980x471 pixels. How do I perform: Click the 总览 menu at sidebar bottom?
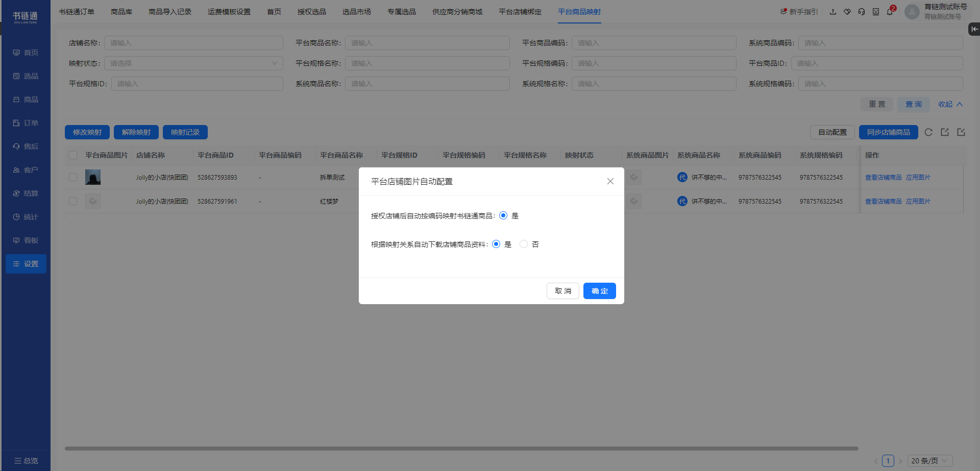click(26, 461)
